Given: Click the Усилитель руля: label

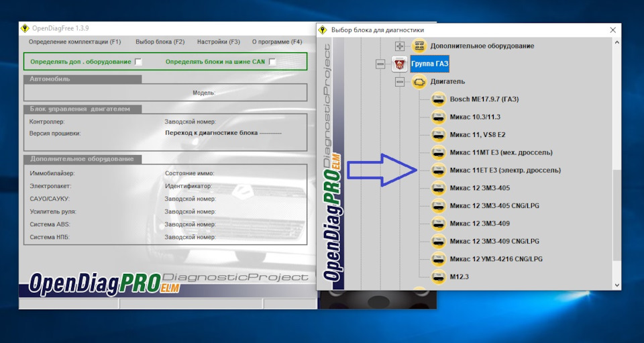Looking at the screenshot, I should (x=53, y=211).
